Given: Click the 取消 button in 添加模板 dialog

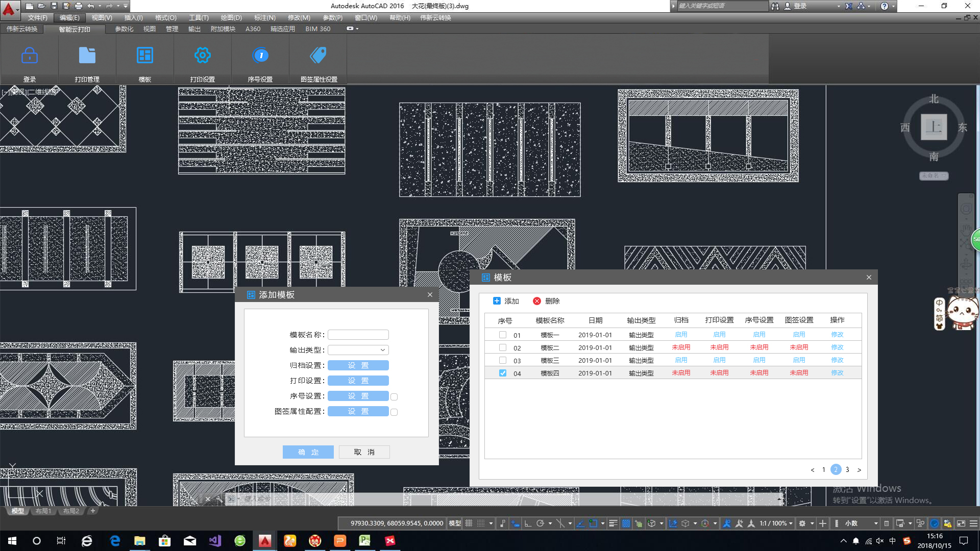Looking at the screenshot, I should click(364, 452).
